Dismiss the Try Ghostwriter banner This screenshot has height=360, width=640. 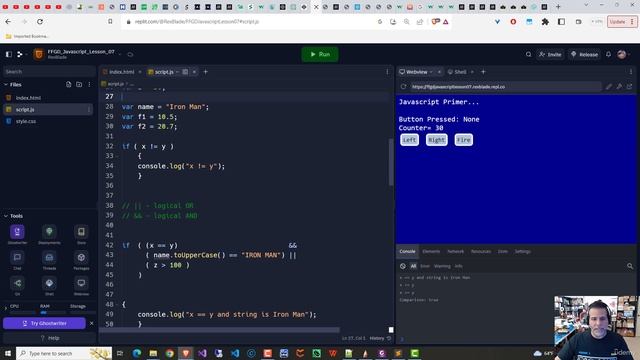(91, 323)
